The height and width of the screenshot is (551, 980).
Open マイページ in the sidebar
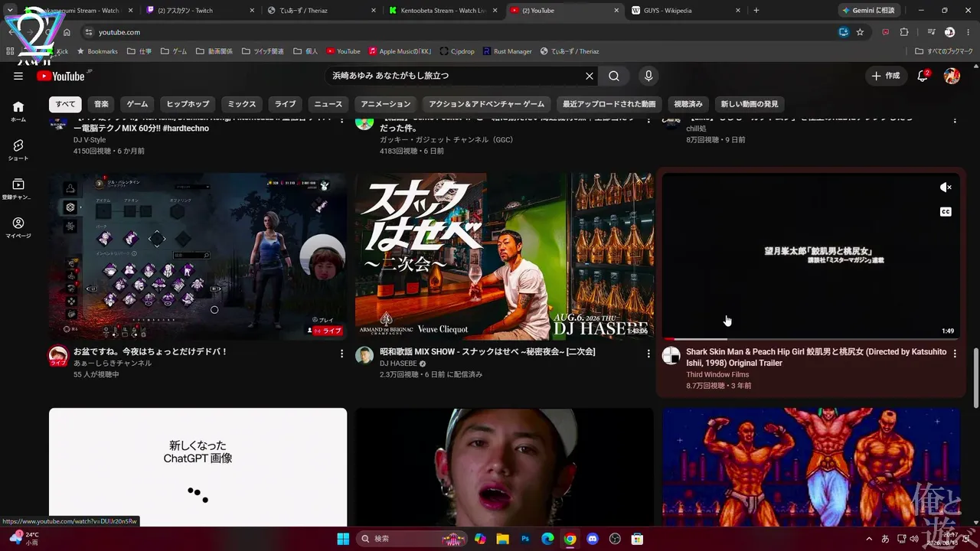(x=18, y=228)
